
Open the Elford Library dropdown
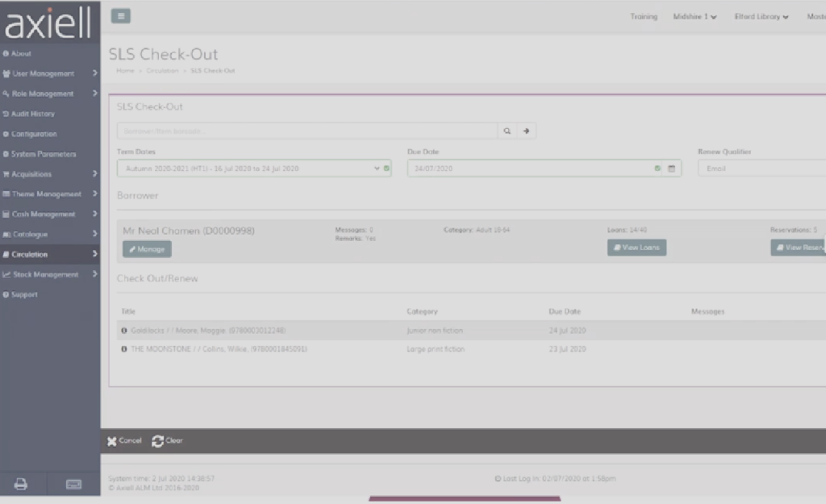pyautogui.click(x=759, y=15)
